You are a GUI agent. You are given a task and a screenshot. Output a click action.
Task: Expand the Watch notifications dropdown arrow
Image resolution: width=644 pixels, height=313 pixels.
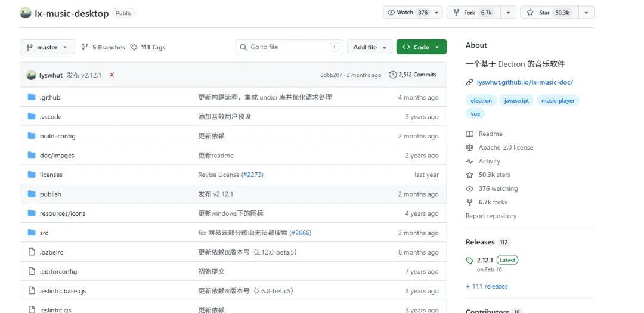coord(436,13)
